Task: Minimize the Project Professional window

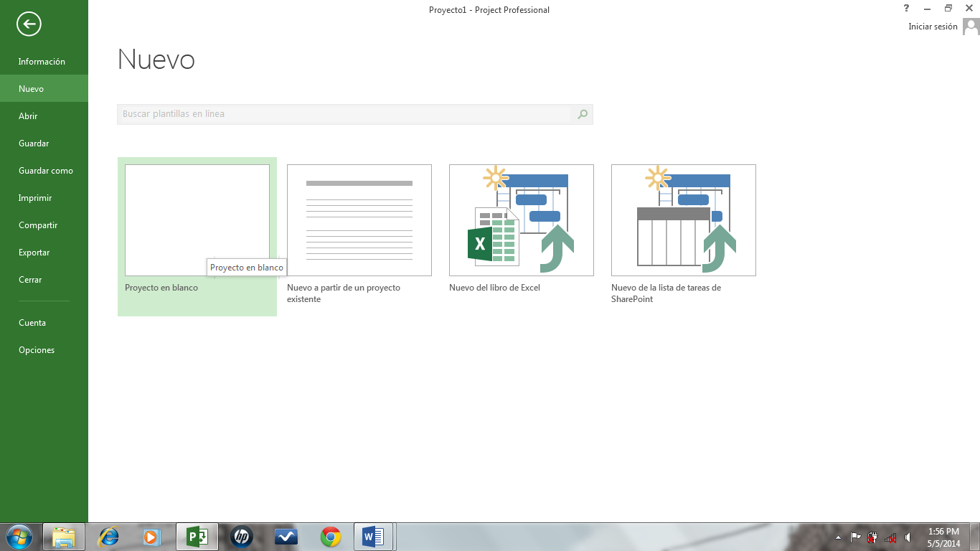Action: coord(928,8)
